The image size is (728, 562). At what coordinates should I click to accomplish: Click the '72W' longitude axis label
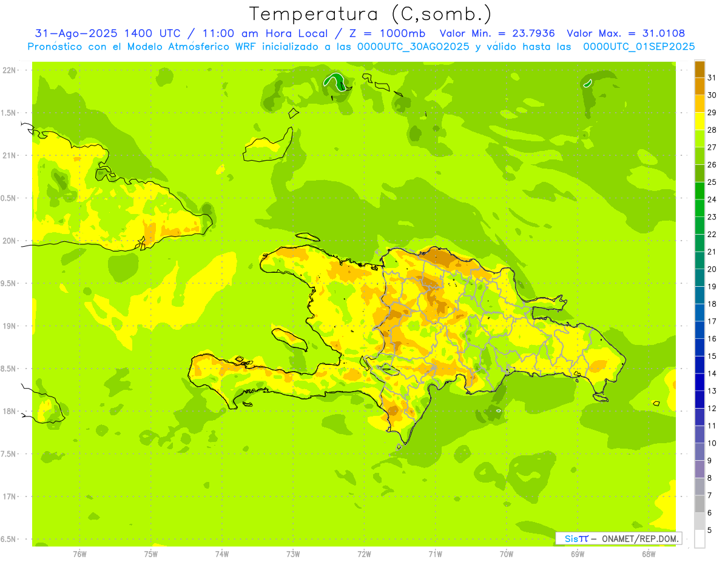coord(364,554)
